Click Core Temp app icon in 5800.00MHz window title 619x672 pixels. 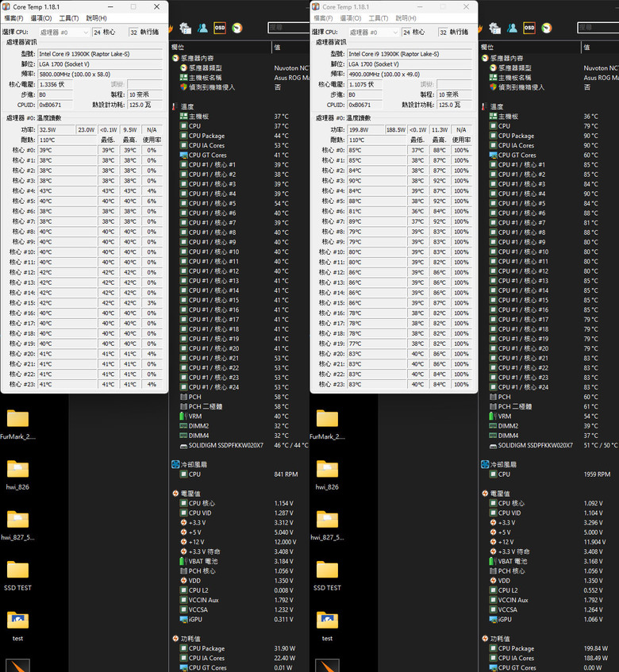click(x=6, y=6)
